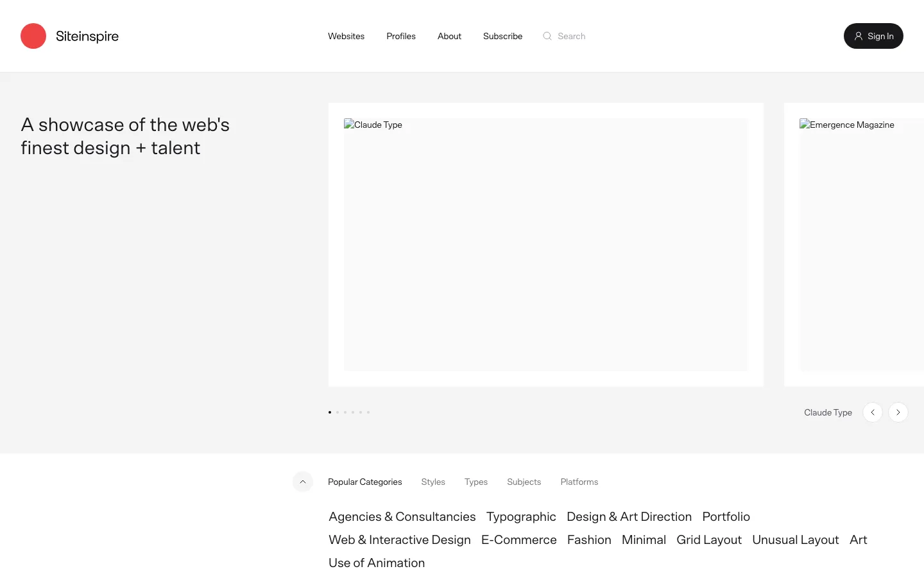The height and width of the screenshot is (578, 924).
Task: Open the Claude Type featured thumbnail
Action: pyautogui.click(x=546, y=245)
